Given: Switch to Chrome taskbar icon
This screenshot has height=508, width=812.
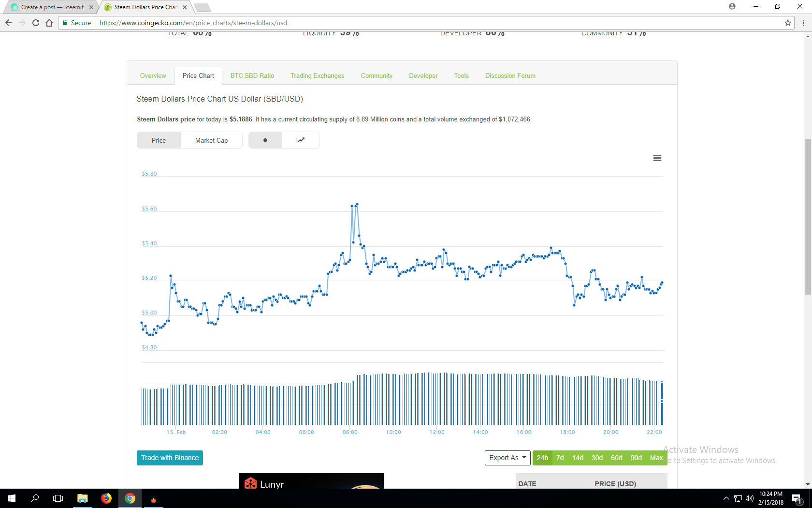Looking at the screenshot, I should [x=130, y=498].
